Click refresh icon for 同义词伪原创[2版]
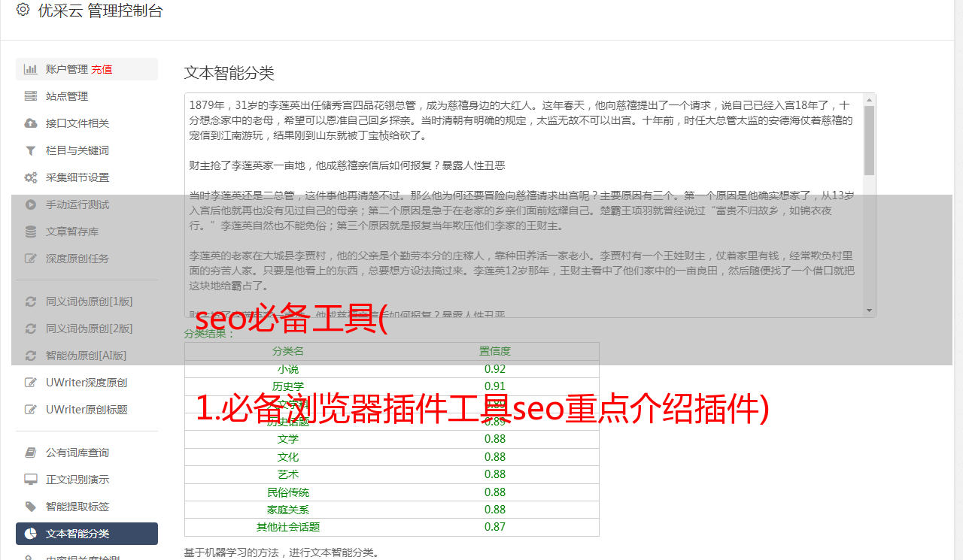The image size is (963, 560). [31, 328]
